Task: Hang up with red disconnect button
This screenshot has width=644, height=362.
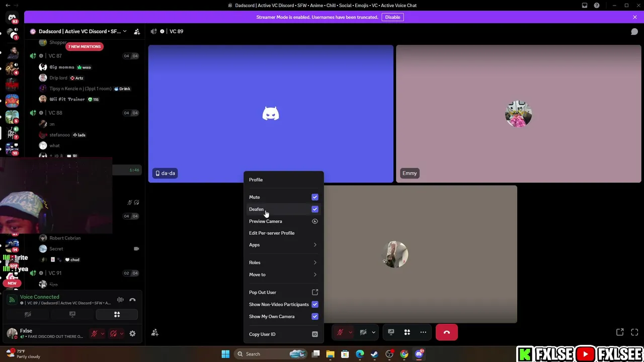Action: (447, 332)
